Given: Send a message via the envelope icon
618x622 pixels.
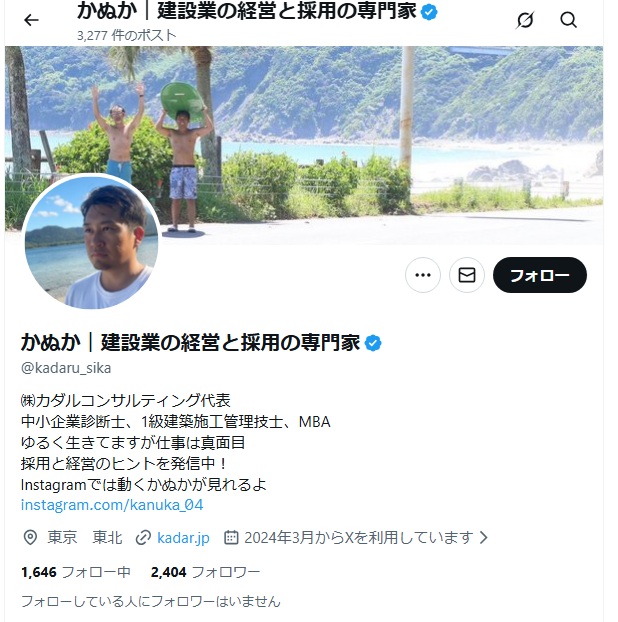Looking at the screenshot, I should (x=467, y=275).
